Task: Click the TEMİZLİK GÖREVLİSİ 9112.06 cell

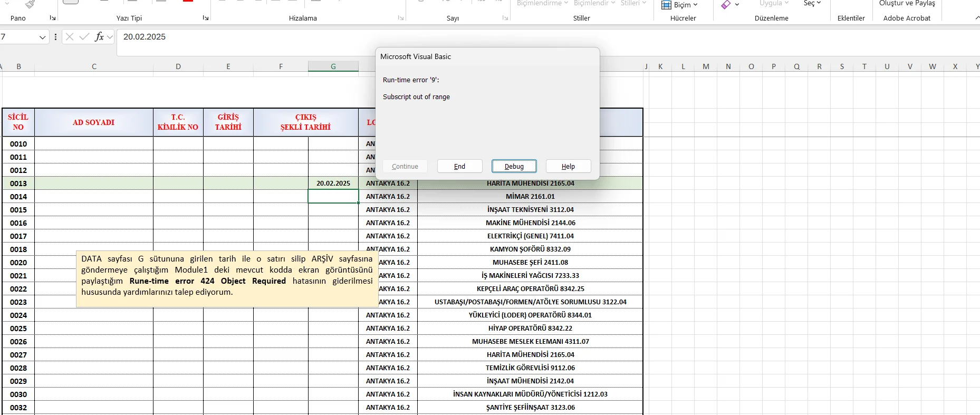Action: point(530,368)
